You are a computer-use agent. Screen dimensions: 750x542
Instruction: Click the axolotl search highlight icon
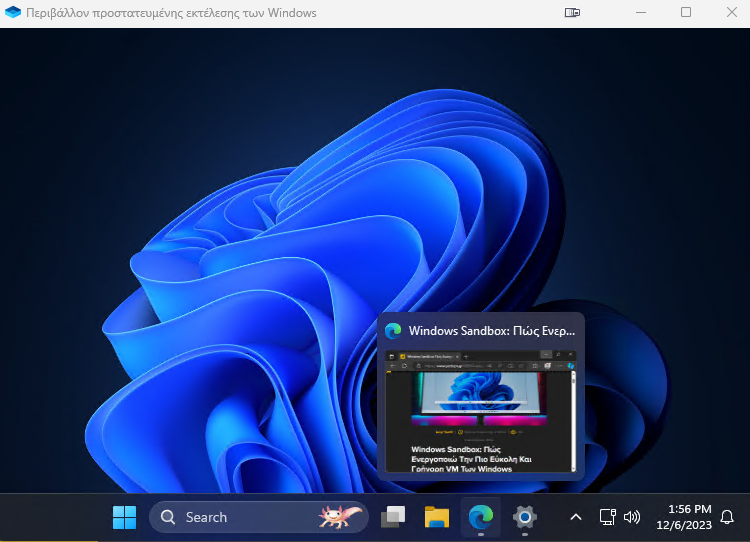click(341, 517)
